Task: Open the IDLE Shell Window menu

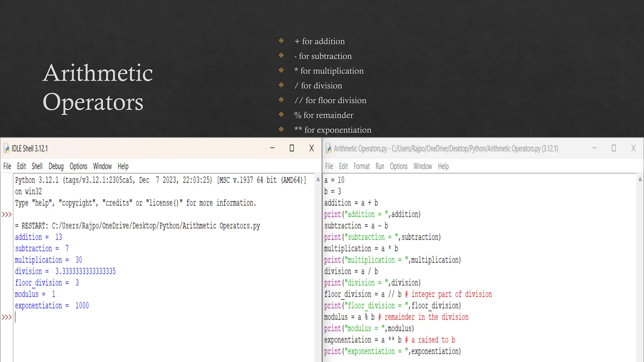Action: coord(102,166)
